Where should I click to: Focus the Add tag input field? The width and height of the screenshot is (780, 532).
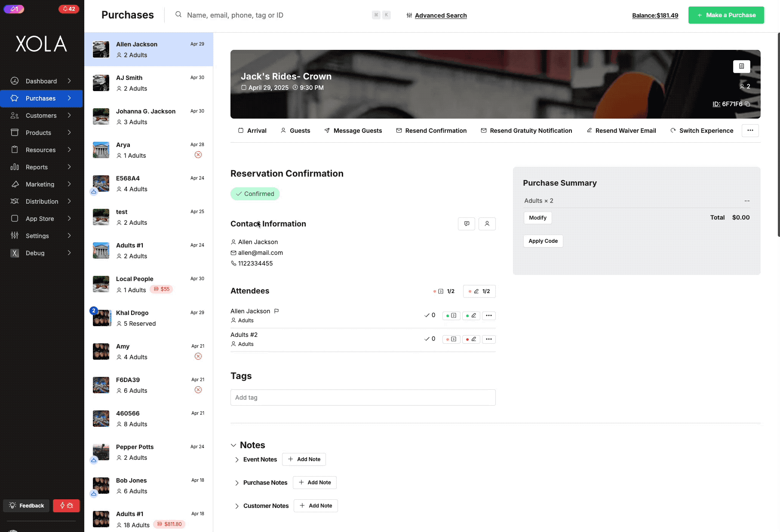click(x=363, y=397)
